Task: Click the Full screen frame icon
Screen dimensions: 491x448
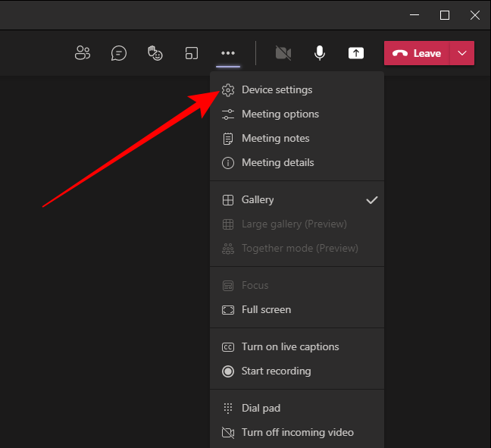Action: [x=228, y=310]
